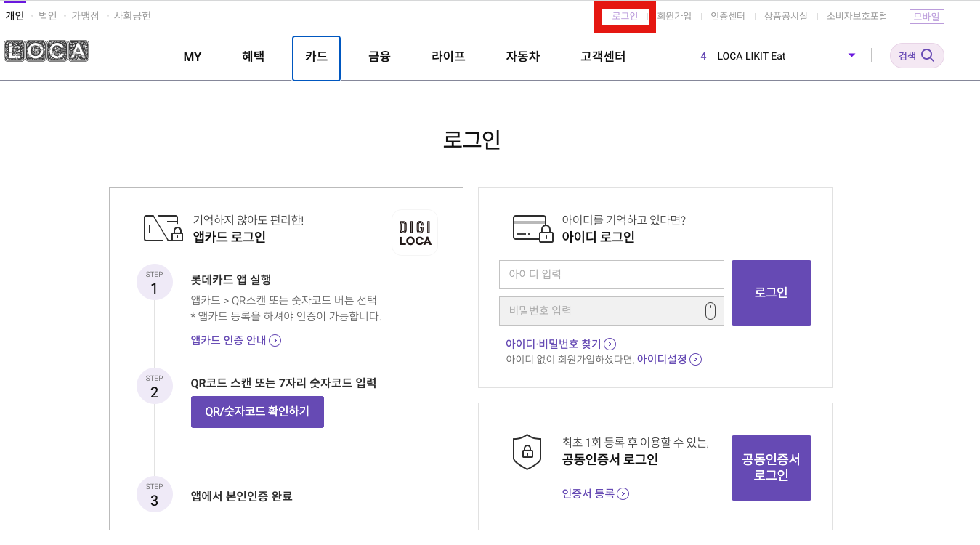Focus the 아이디 입력 field
Viewport: 980px width, 545px height.
coord(611,275)
